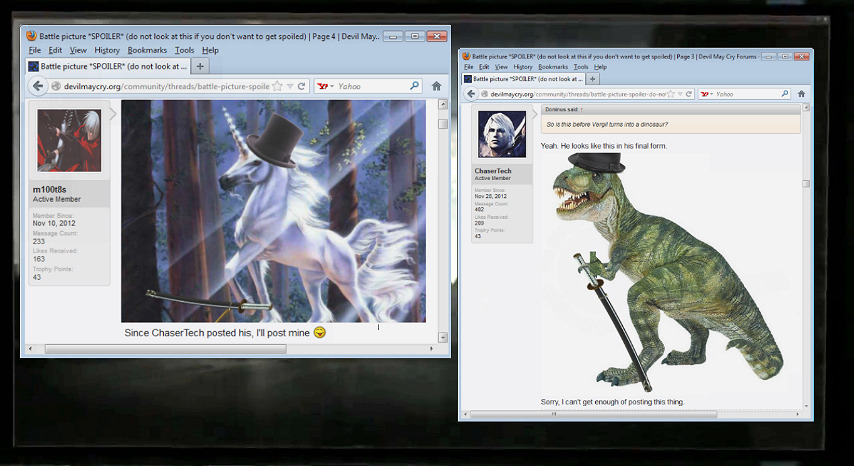
Task: Open URL history dropdown in the left window
Action: tap(290, 87)
